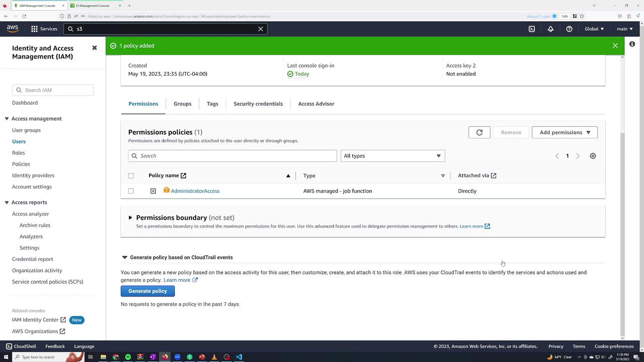Image resolution: width=644 pixels, height=362 pixels.
Task: Clear the s3 search box text
Action: point(261,29)
